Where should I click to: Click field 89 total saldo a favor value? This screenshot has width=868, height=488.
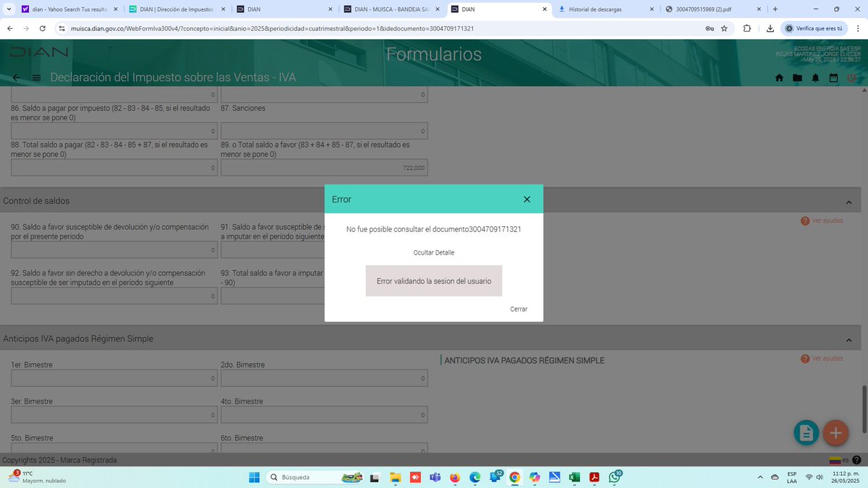[x=324, y=168]
